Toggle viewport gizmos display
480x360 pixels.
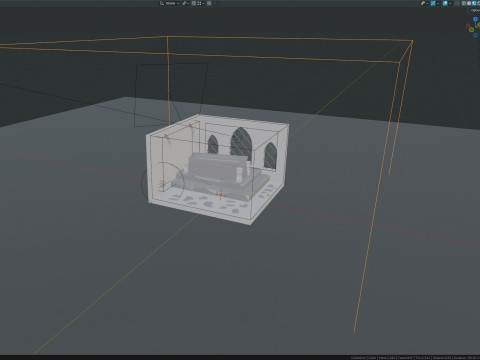pyautogui.click(x=433, y=3)
